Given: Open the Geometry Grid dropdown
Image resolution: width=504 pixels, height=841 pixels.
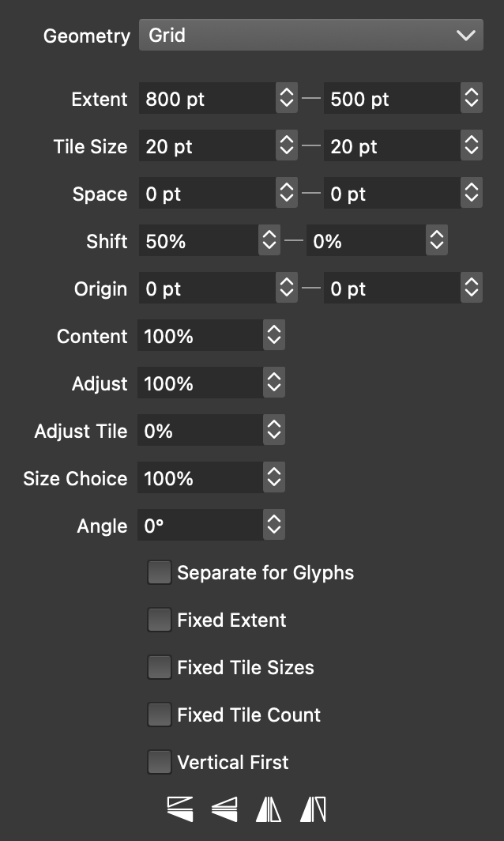Looking at the screenshot, I should pos(310,36).
